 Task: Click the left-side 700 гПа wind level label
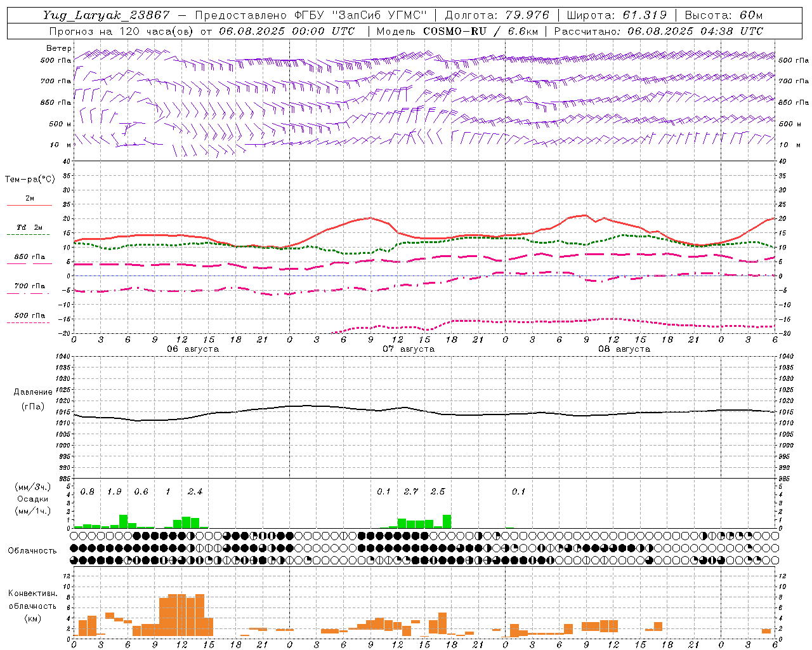coord(56,81)
